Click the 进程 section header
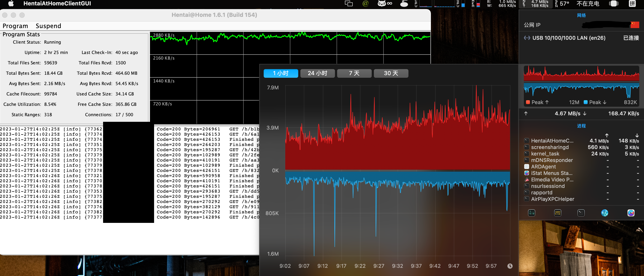Viewport: 644px width, 276px height. tap(581, 126)
